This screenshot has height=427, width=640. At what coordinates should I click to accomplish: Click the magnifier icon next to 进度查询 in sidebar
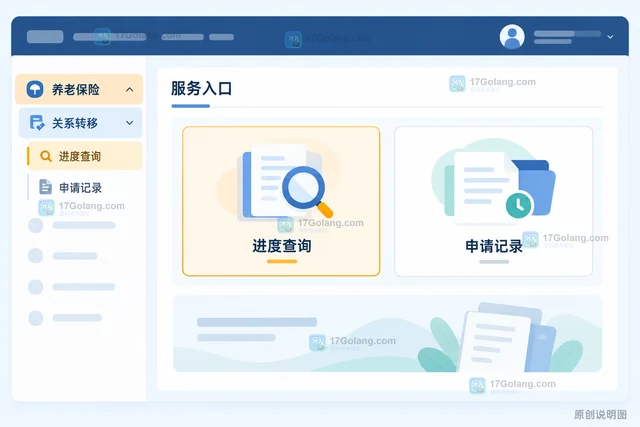coord(46,156)
